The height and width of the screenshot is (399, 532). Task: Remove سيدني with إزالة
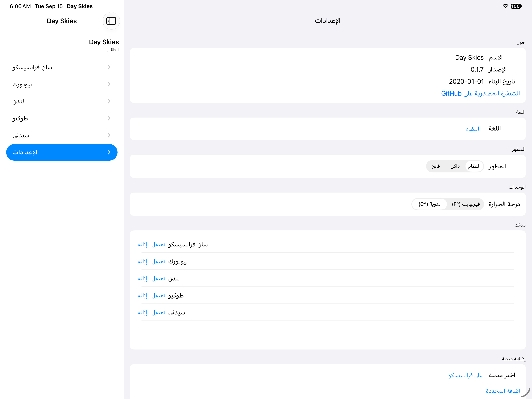142,313
